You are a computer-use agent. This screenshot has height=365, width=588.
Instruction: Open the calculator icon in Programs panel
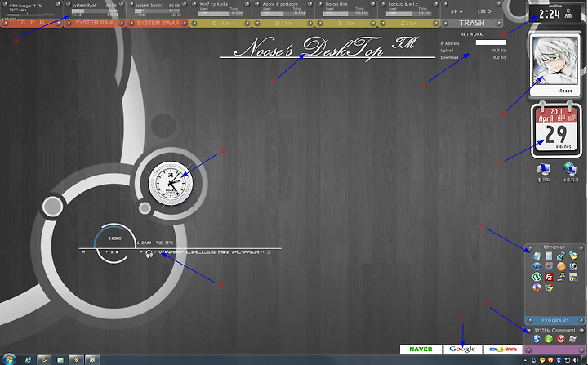click(x=549, y=256)
